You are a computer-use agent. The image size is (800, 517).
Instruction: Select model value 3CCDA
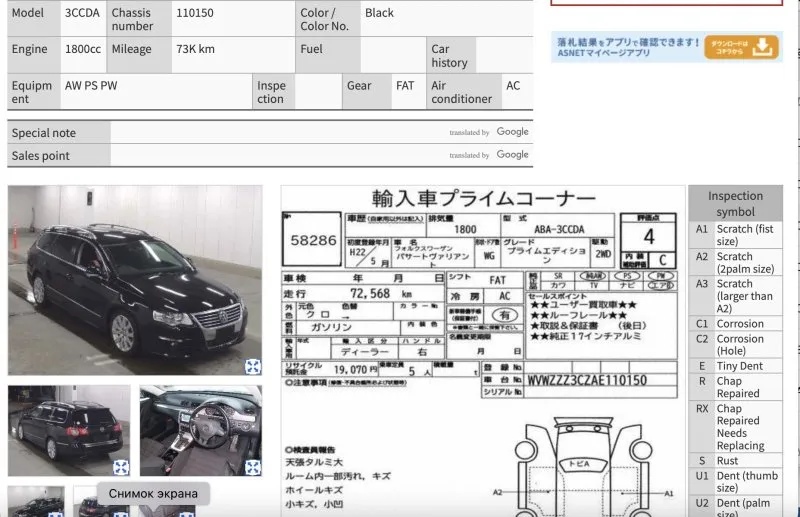(x=82, y=13)
